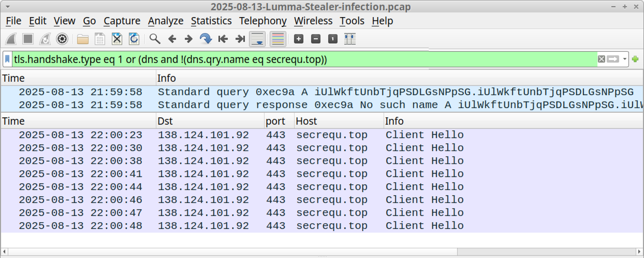644x258 pixels.
Task: Open the Statistics menu
Action: (x=211, y=21)
